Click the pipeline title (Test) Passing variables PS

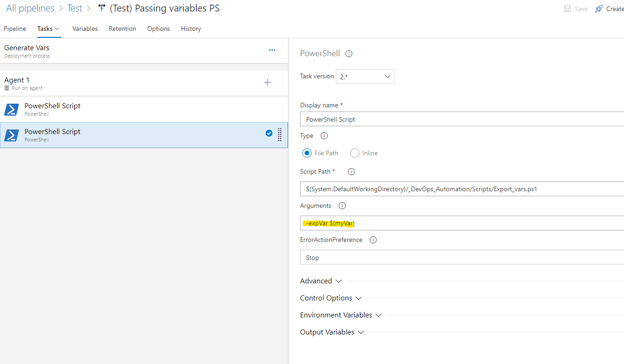165,8
